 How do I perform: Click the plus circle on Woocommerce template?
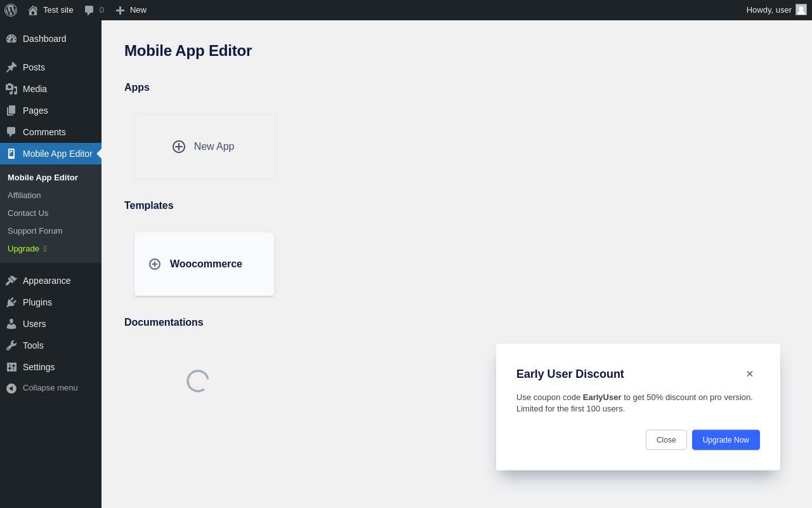tap(155, 264)
